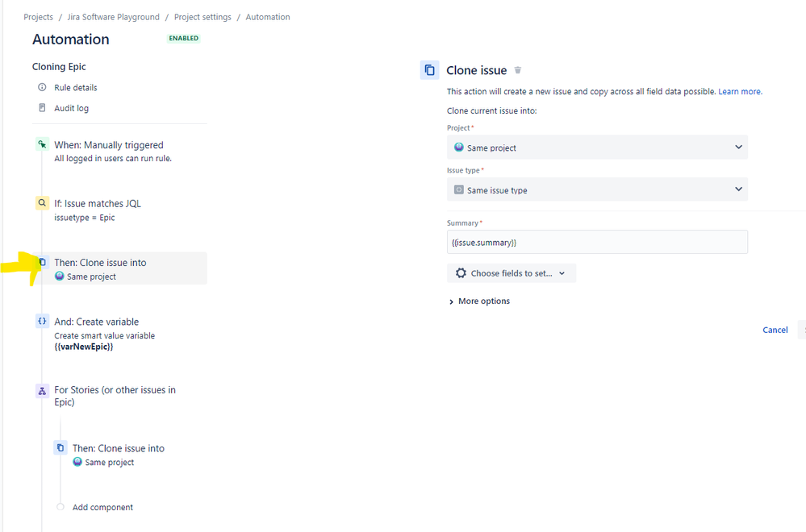Viewport: 806px width, 532px height.
Task: Click the nested Clone issue into icon
Action: click(x=61, y=448)
